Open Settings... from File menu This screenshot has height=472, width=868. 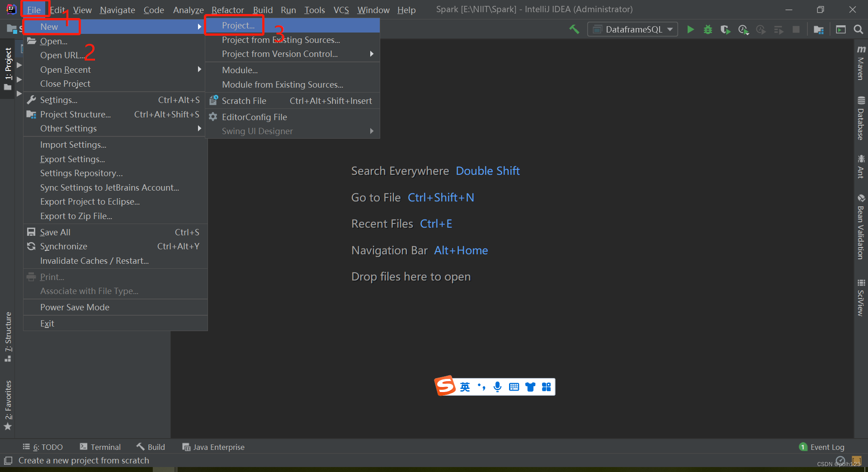tap(115, 100)
